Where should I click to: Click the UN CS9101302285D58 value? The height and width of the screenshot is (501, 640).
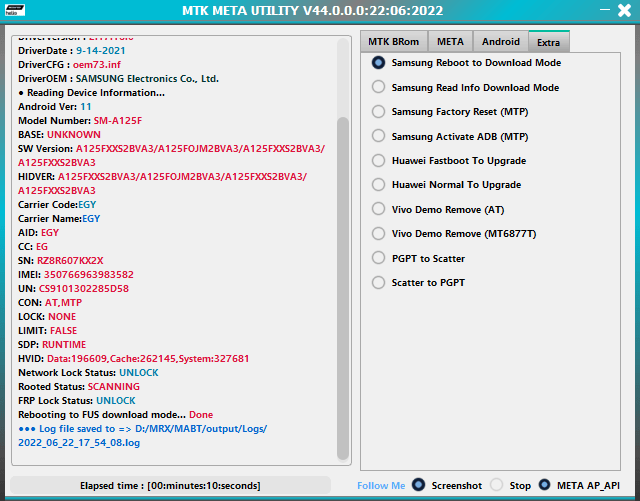(x=84, y=289)
